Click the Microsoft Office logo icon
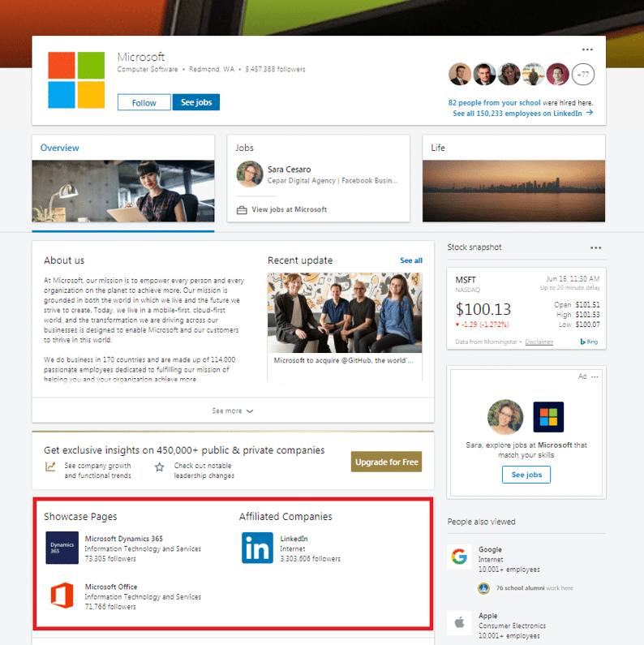Screen dimensions: 644x645 point(62,596)
